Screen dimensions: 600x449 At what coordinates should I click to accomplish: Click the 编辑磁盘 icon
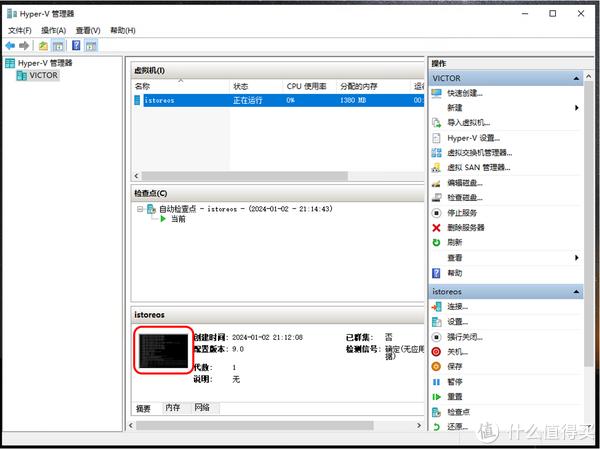tap(436, 183)
